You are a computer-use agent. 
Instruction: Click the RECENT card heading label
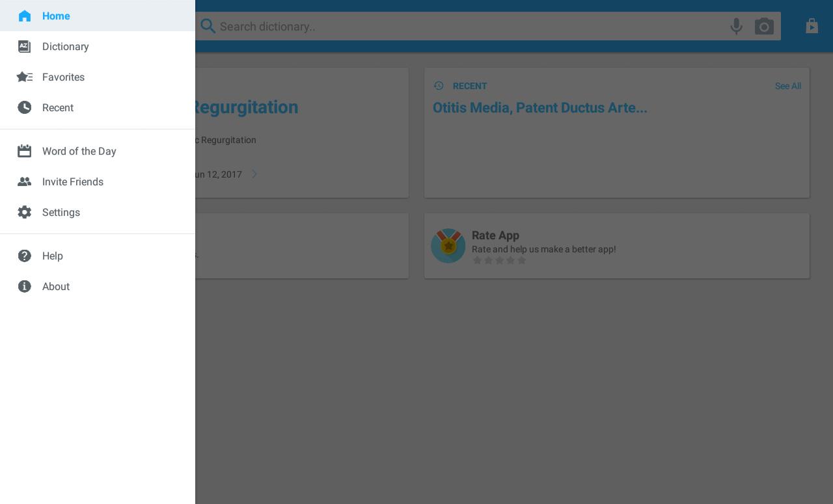(x=470, y=86)
